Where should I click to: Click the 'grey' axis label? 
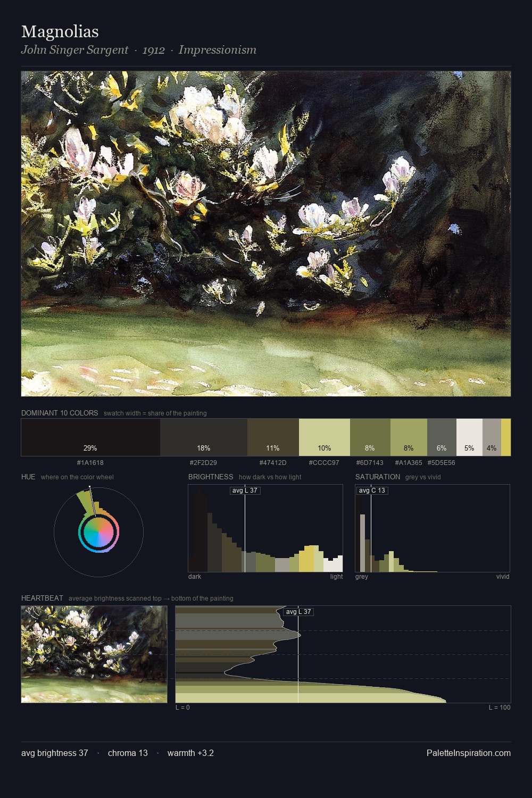362,577
